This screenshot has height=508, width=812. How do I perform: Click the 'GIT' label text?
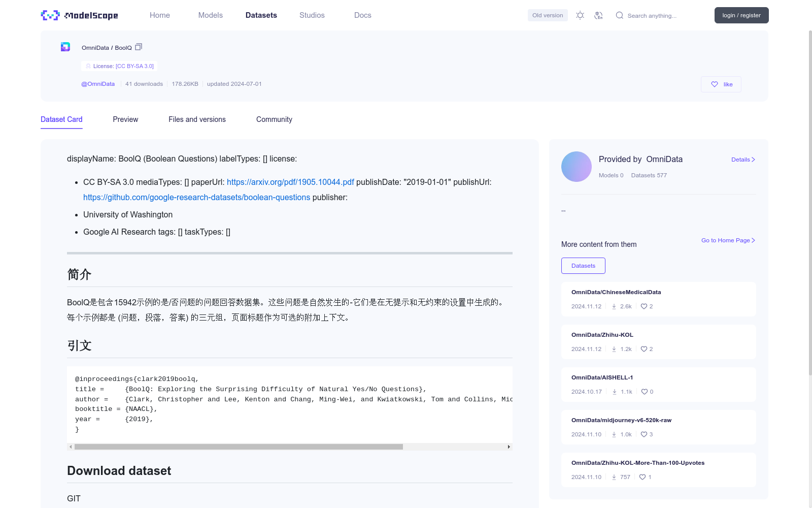tap(74, 498)
